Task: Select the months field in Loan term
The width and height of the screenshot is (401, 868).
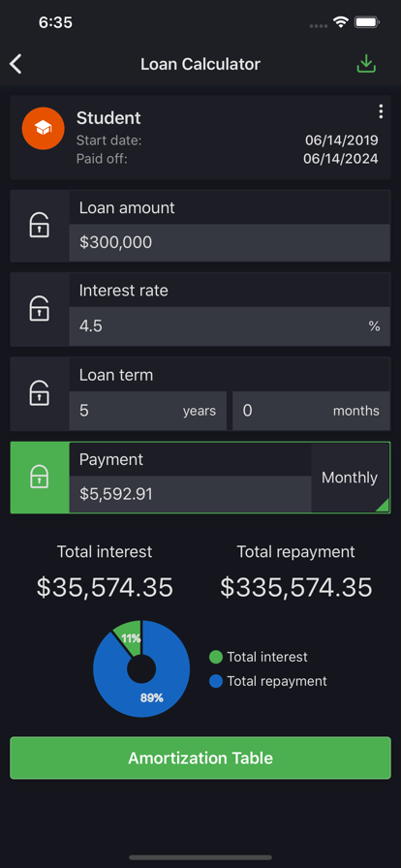Action: coord(311,411)
